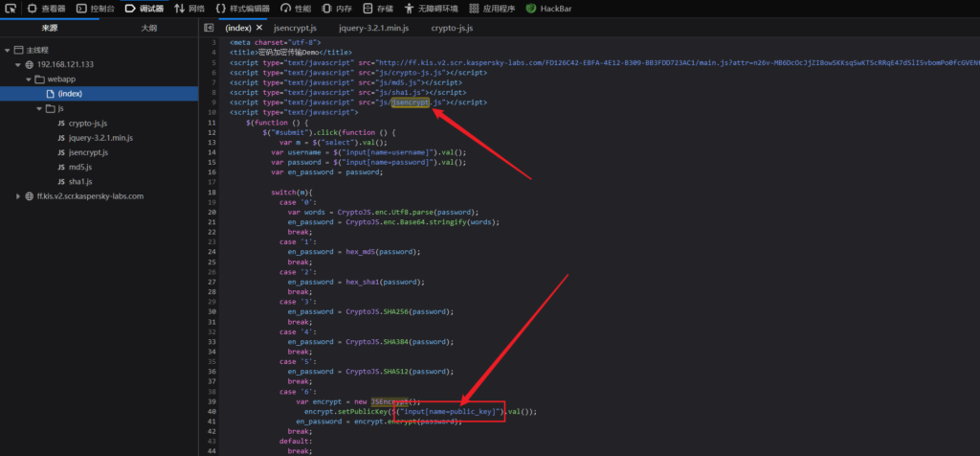
Task: Close the (index) editor tab
Action: pos(258,28)
